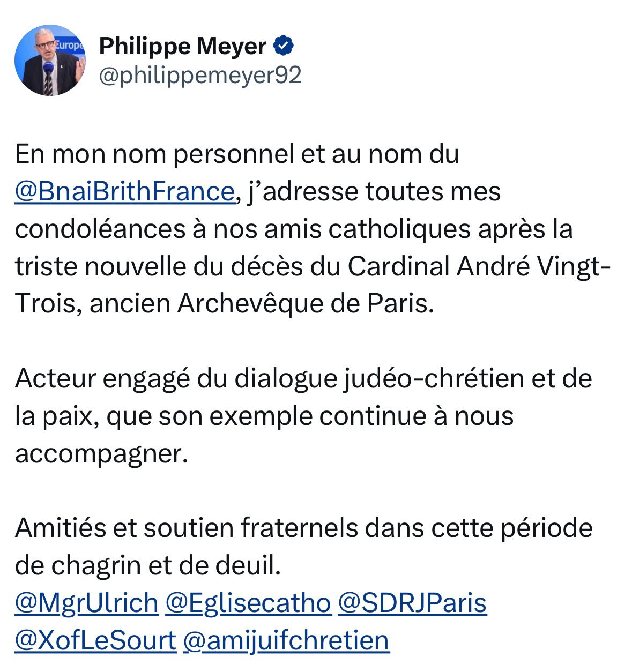Follow the @SDRJParis mention
This screenshot has width=632, height=672.
[x=412, y=603]
